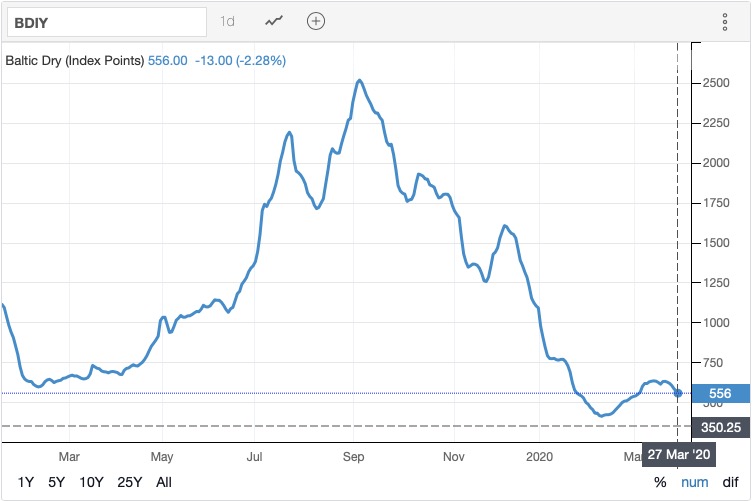This screenshot has height=501, width=753.
Task: Click the 1000 label on price axis
Action: coord(716,322)
